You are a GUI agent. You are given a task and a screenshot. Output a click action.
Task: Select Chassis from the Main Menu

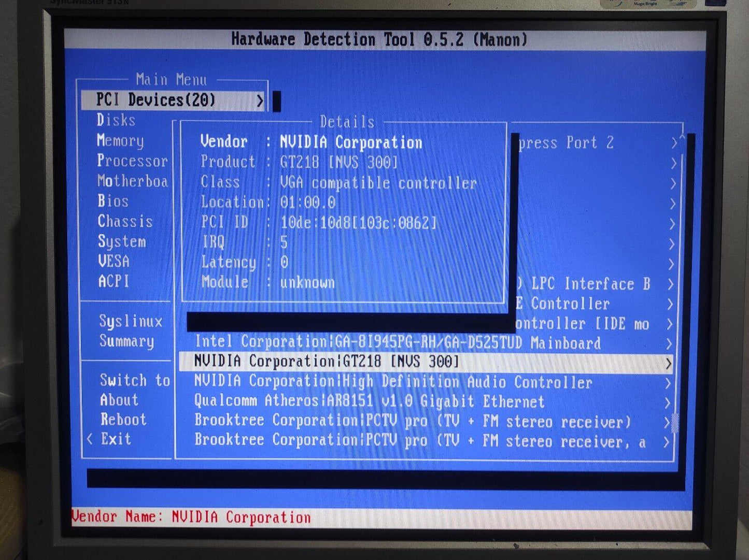click(125, 221)
